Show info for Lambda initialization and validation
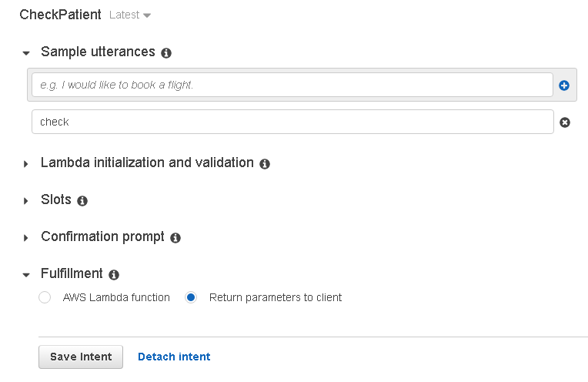The image size is (588, 382). pyautogui.click(x=265, y=164)
